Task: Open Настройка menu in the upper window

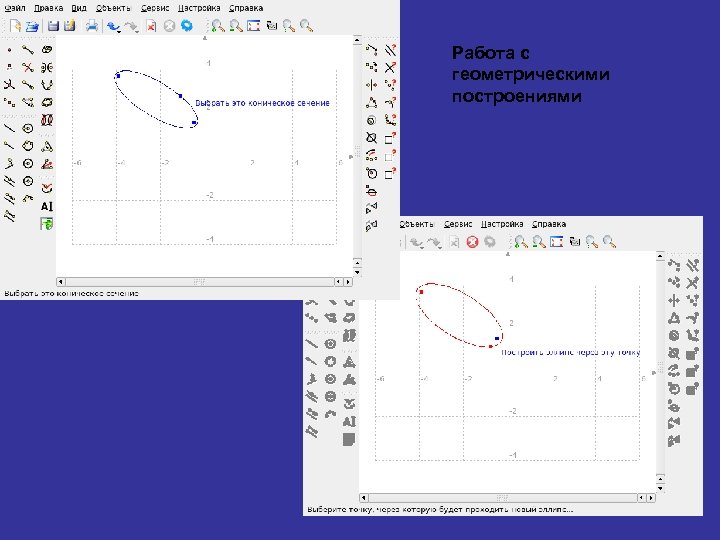Action: [x=199, y=8]
